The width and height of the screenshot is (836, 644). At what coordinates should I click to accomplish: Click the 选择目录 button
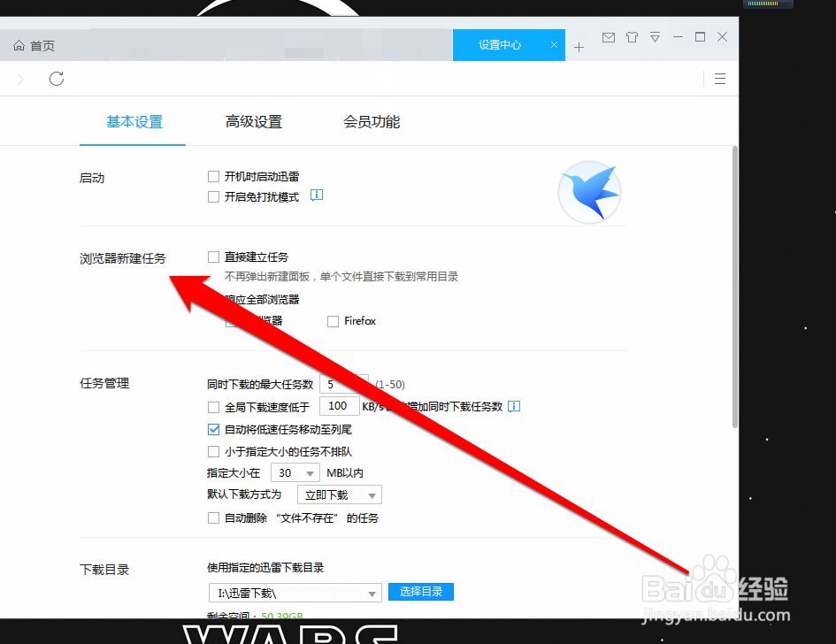[x=421, y=592]
